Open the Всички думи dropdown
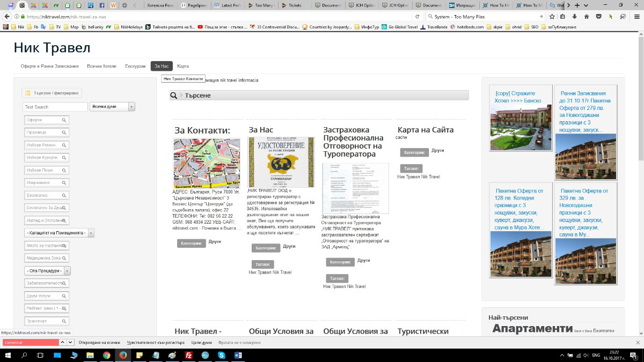This screenshot has width=644, height=362. (112, 107)
